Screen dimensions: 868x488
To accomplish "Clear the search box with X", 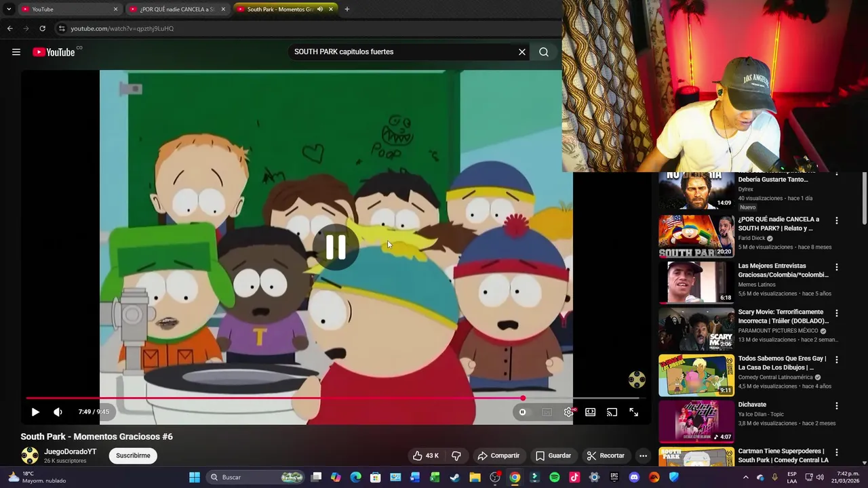I will (x=522, y=52).
